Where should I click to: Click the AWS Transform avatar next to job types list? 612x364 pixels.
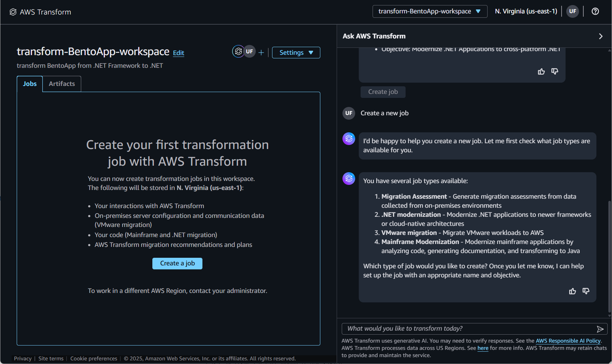pos(349,178)
